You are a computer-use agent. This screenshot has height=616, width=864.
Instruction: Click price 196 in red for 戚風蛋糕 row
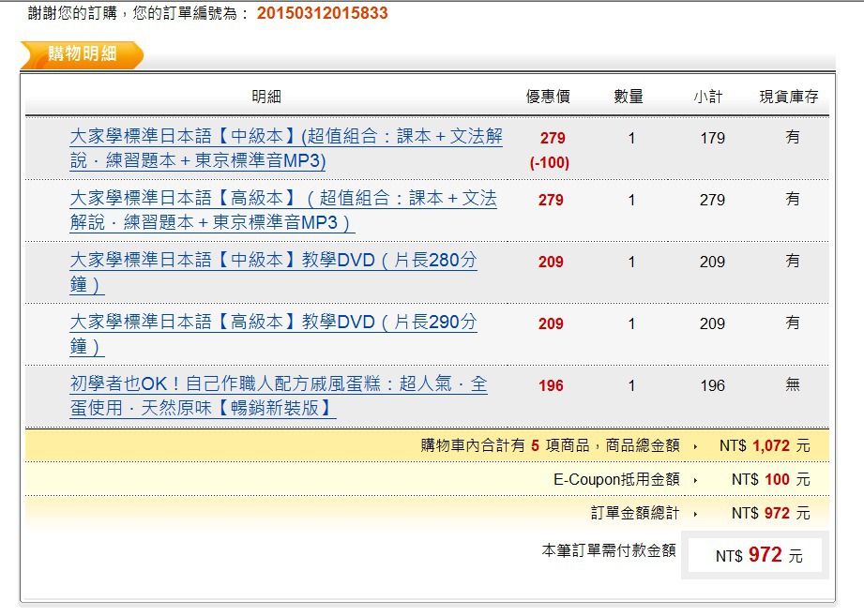click(551, 386)
